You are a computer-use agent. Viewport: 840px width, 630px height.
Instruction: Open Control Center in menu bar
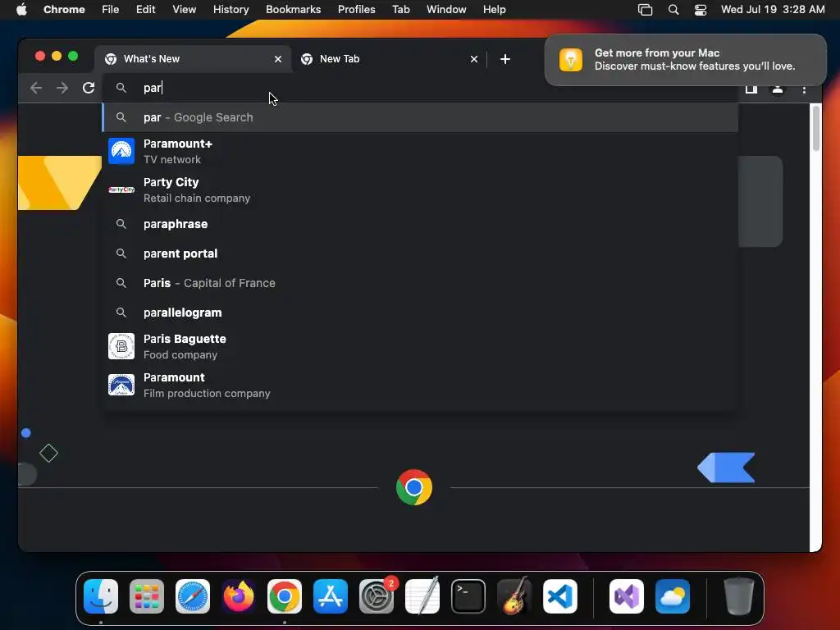[x=701, y=10]
